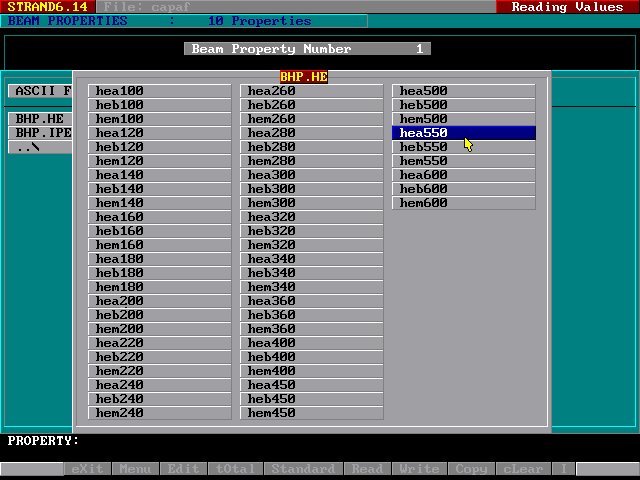
Task: Open the BHP.IPE library file
Action: 42,133
